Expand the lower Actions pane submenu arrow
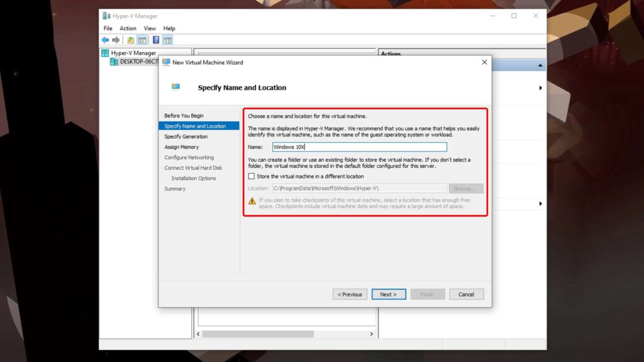The width and height of the screenshot is (644, 362). pos(540,204)
